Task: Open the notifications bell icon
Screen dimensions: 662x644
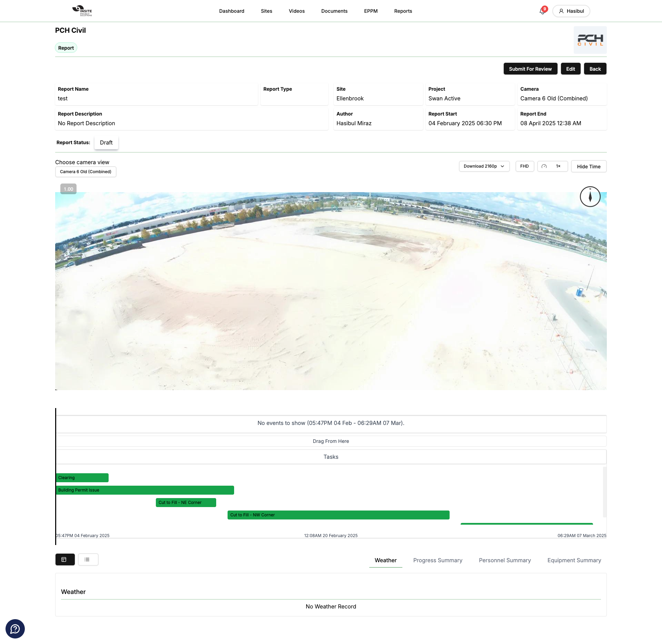Action: click(x=542, y=11)
